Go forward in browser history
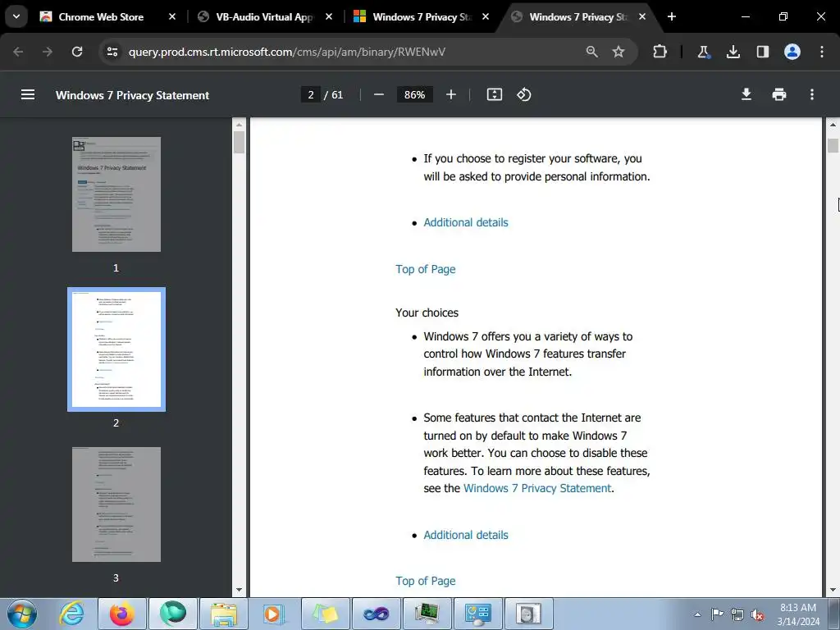The width and height of the screenshot is (840, 630). pos(48,52)
